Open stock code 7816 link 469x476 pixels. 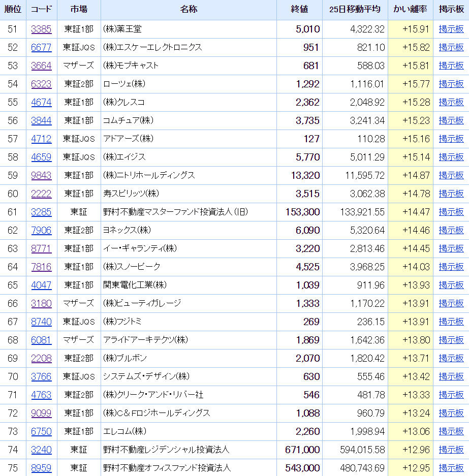pos(41,267)
